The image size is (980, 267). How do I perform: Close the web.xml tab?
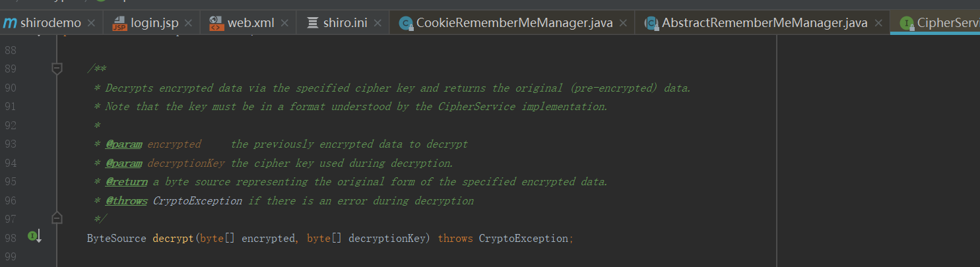click(284, 24)
